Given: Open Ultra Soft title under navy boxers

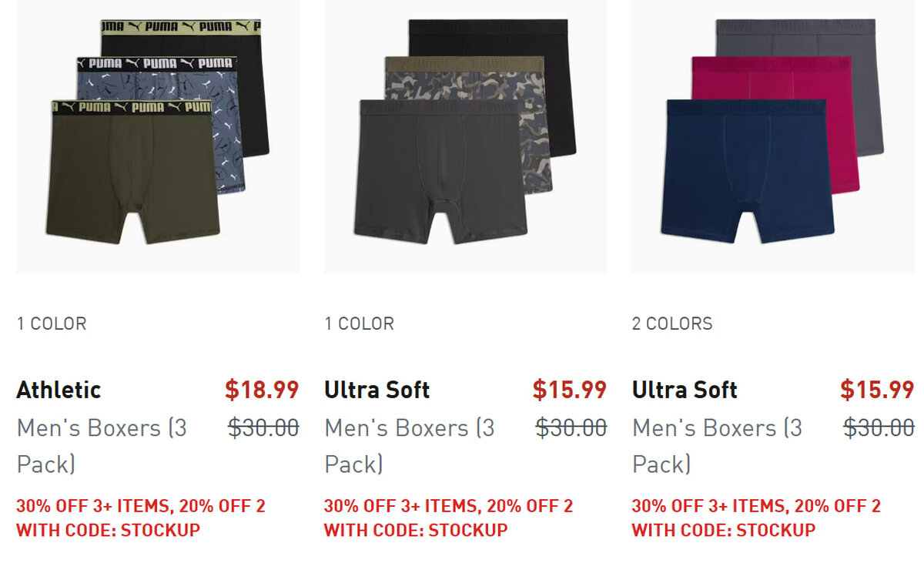Looking at the screenshot, I should click(685, 390).
